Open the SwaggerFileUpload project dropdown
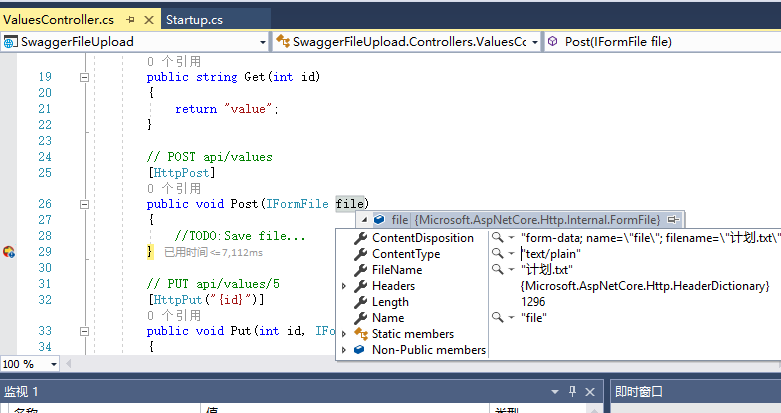This screenshot has width=781, height=413. 263,42
